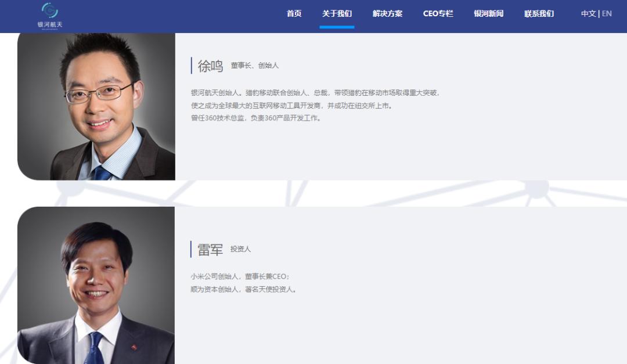This screenshot has width=627, height=364.
Task: Go to the CEO专栏 page
Action: click(438, 13)
